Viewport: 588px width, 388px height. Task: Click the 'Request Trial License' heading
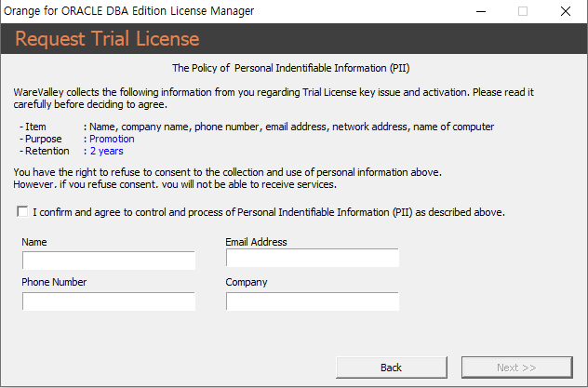(107, 38)
